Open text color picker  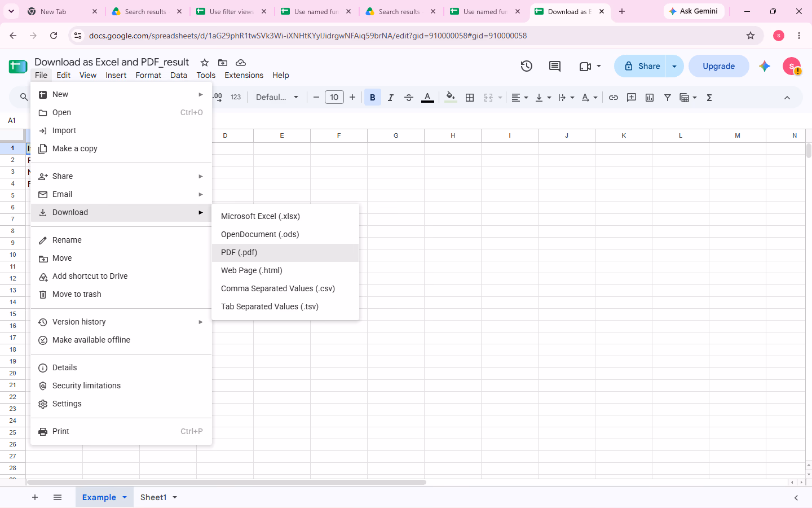tap(428, 98)
